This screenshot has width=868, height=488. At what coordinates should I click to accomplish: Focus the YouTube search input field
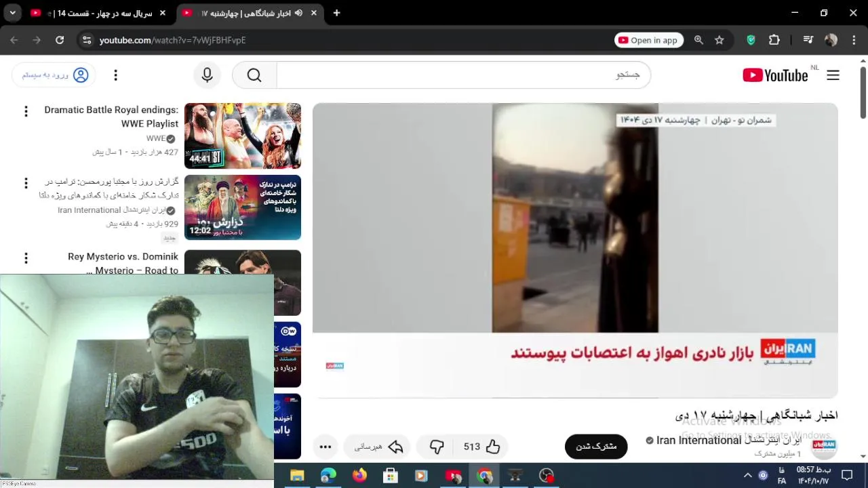463,75
